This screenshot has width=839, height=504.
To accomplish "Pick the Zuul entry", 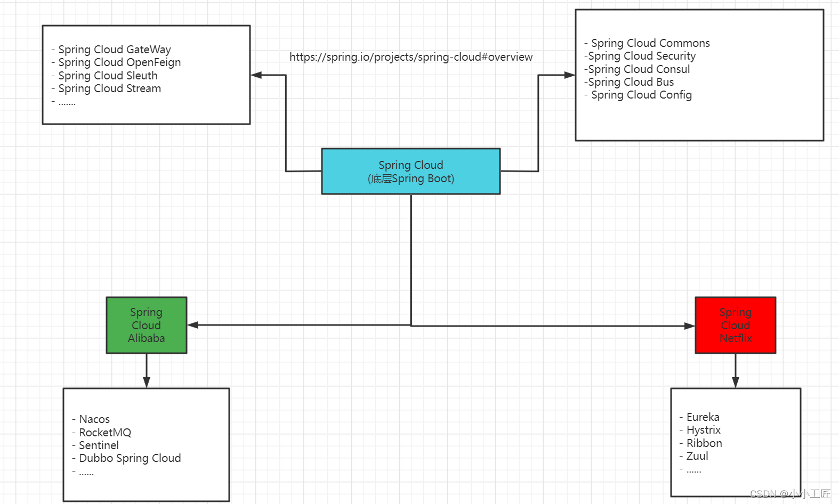I will [x=697, y=456].
